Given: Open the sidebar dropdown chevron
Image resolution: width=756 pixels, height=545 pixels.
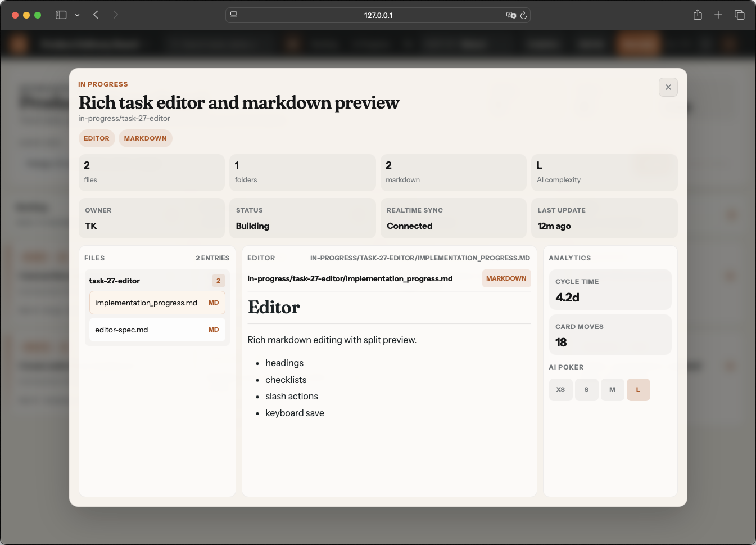Looking at the screenshot, I should [x=77, y=15].
